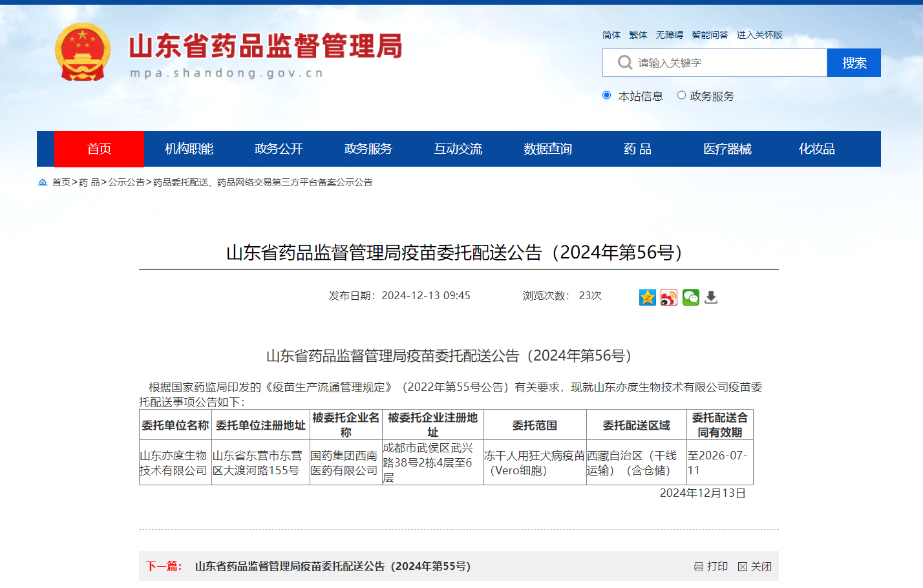Screen dimensions: 923x588
Task: Click the download icon beside share icons
Action: (x=711, y=297)
